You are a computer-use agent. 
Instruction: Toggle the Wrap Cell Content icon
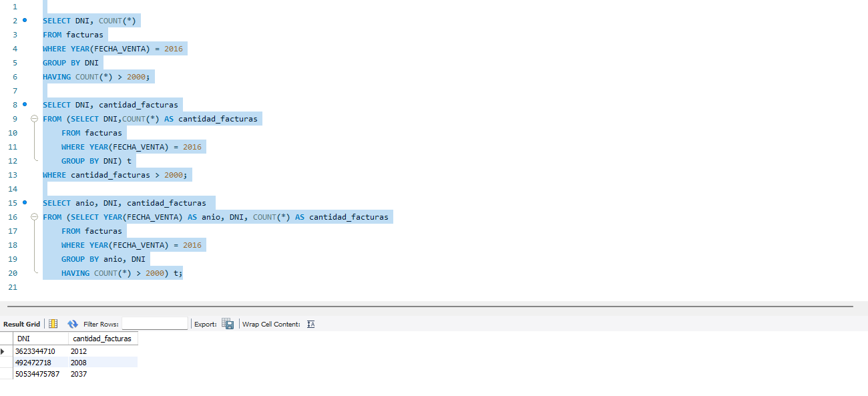coord(310,324)
